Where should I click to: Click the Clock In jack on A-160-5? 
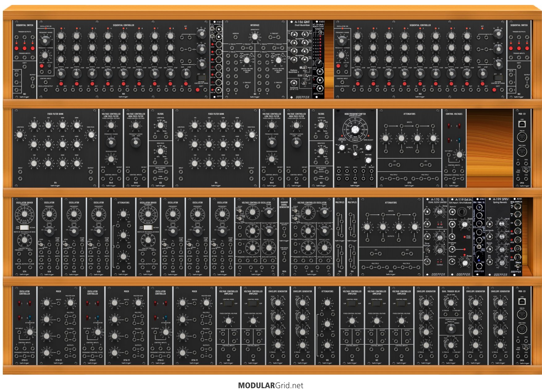click(x=320, y=80)
